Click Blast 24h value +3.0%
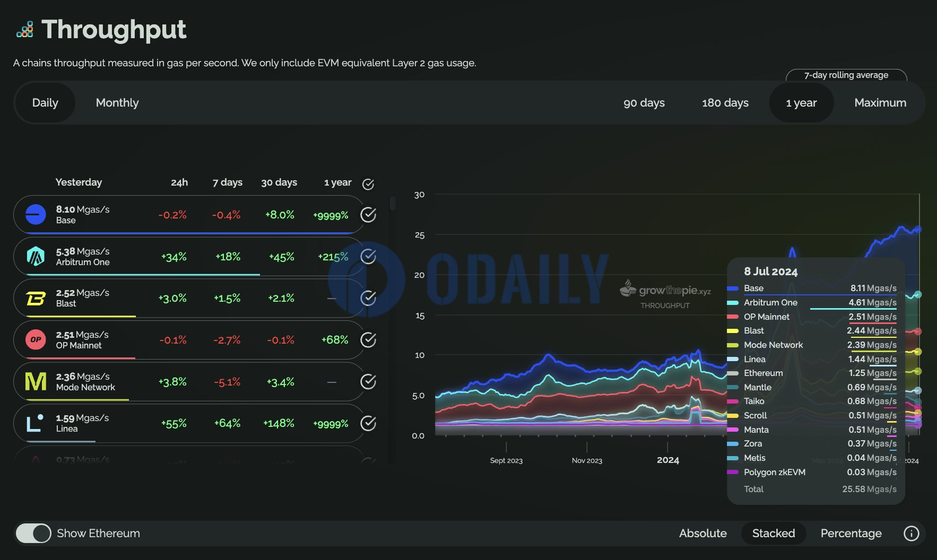937x560 pixels. (x=172, y=298)
